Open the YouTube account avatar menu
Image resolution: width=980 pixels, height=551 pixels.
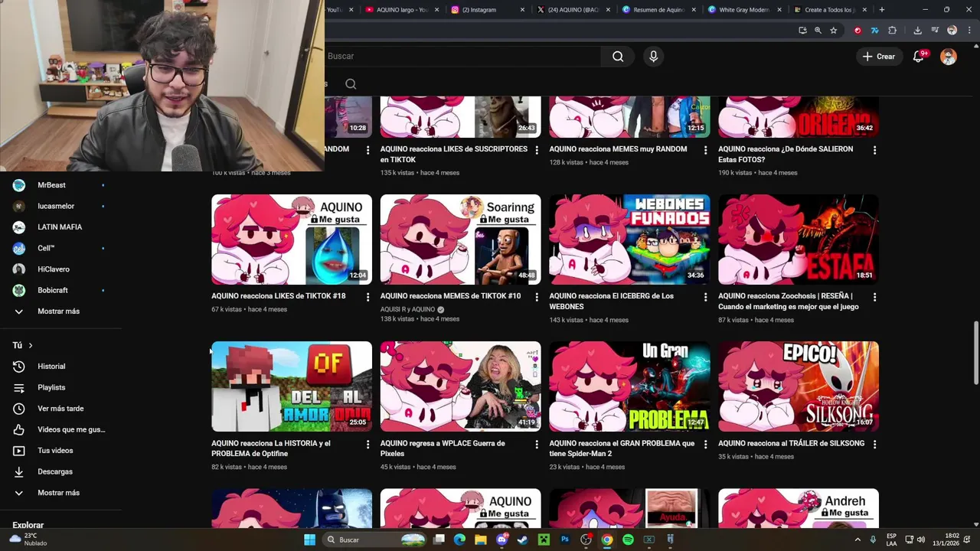949,57
